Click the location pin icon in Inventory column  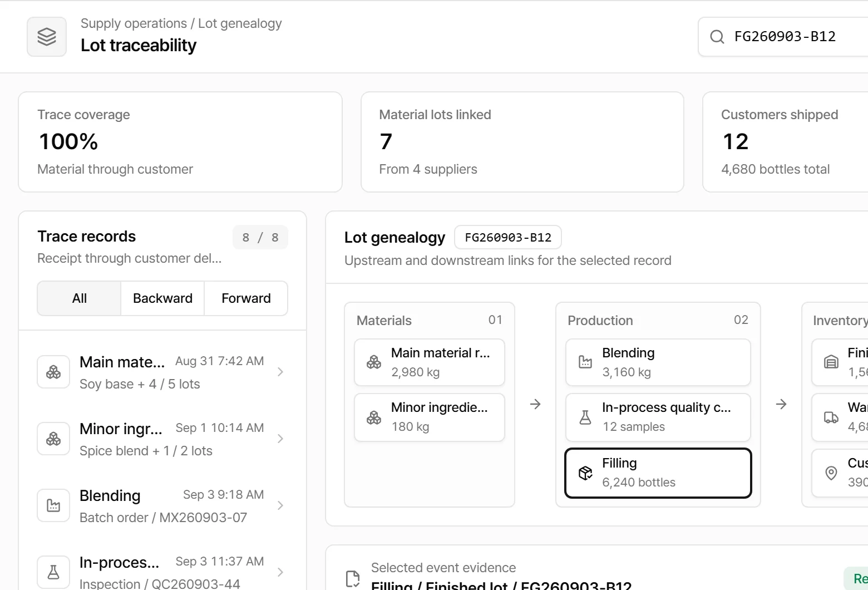[x=831, y=473]
